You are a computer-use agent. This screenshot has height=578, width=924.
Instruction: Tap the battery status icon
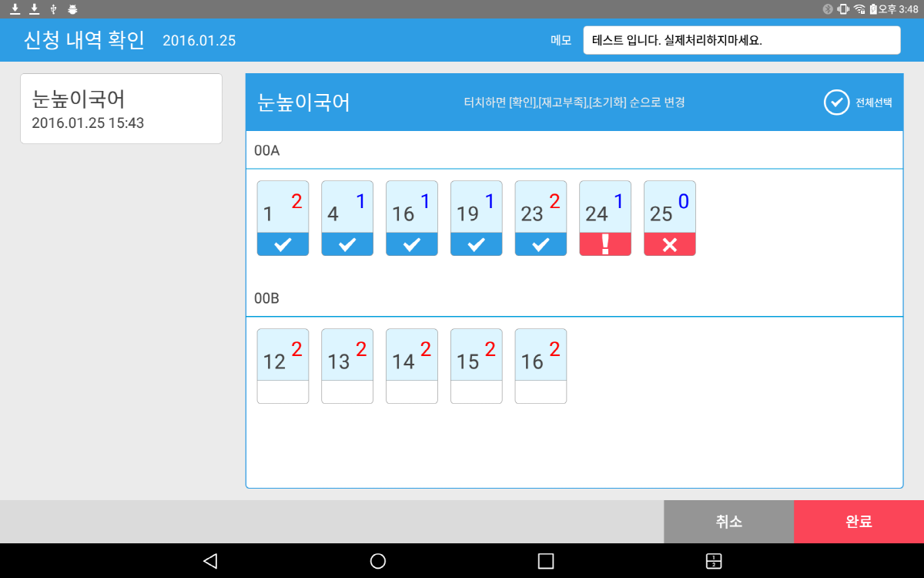point(874,9)
